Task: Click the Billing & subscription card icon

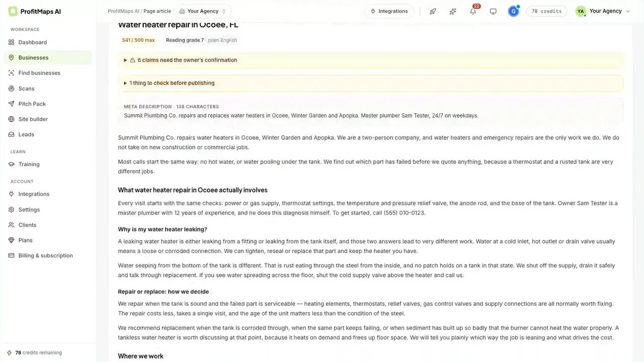Action: click(12, 255)
